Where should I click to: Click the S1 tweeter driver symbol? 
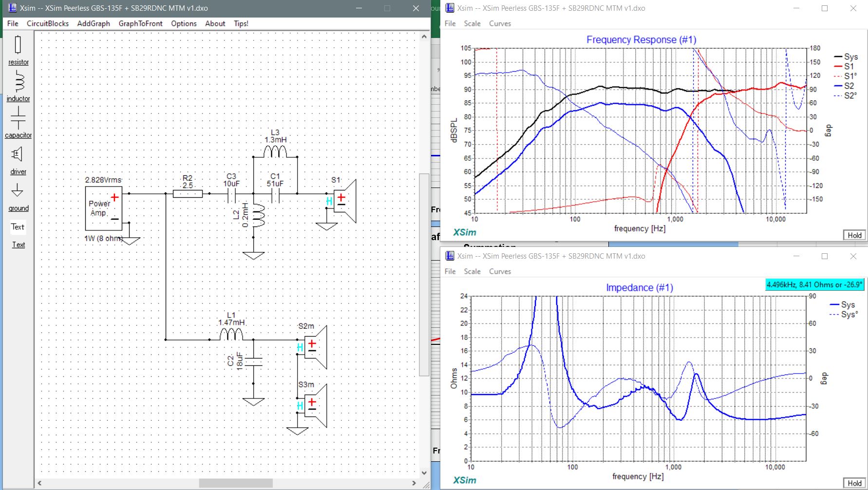(345, 201)
